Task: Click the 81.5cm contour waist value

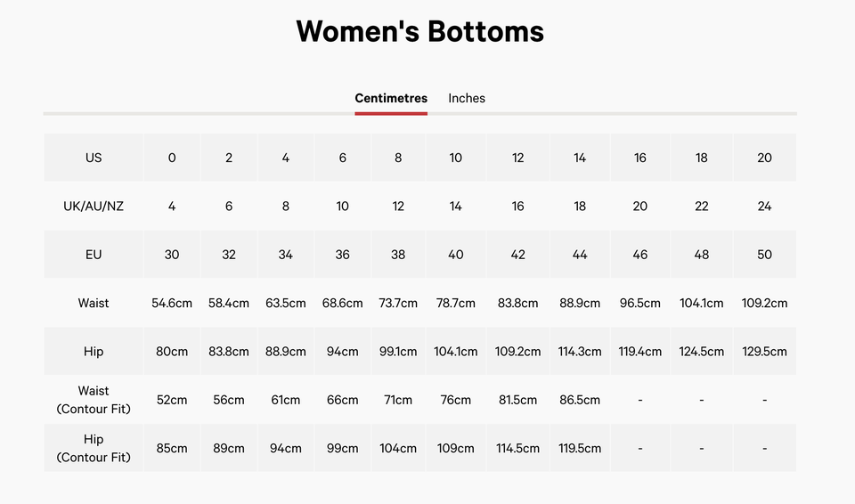Action: tap(517, 400)
